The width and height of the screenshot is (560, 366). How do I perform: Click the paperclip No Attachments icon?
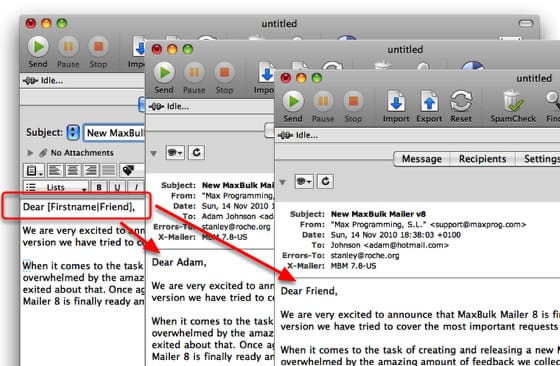point(43,153)
